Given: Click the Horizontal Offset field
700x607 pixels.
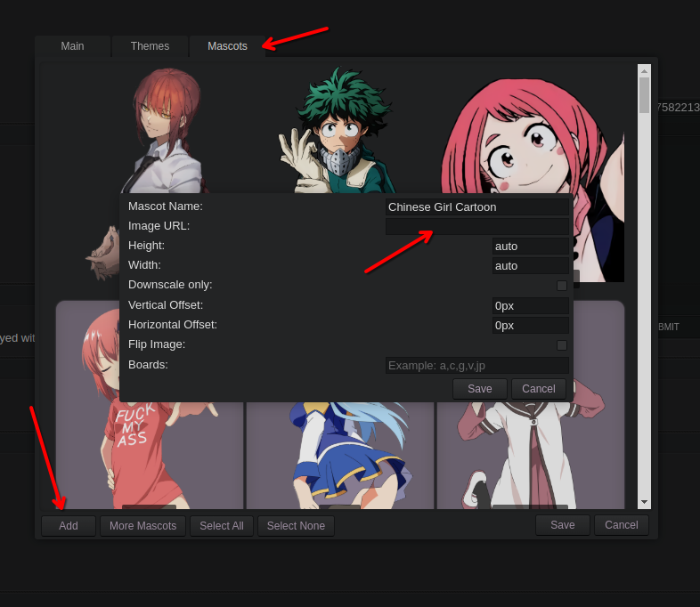Looking at the screenshot, I should click(531, 326).
